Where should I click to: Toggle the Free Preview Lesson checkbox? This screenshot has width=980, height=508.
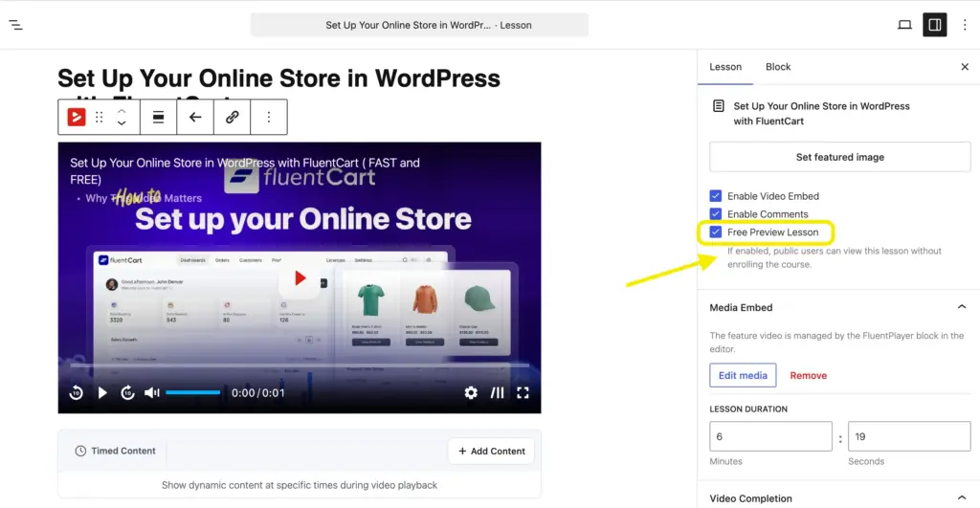pyautogui.click(x=716, y=232)
